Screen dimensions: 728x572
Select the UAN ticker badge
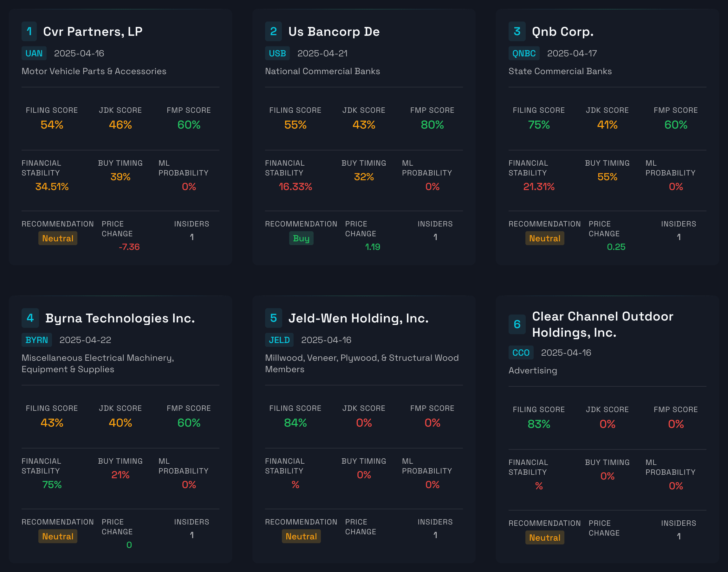(x=34, y=53)
